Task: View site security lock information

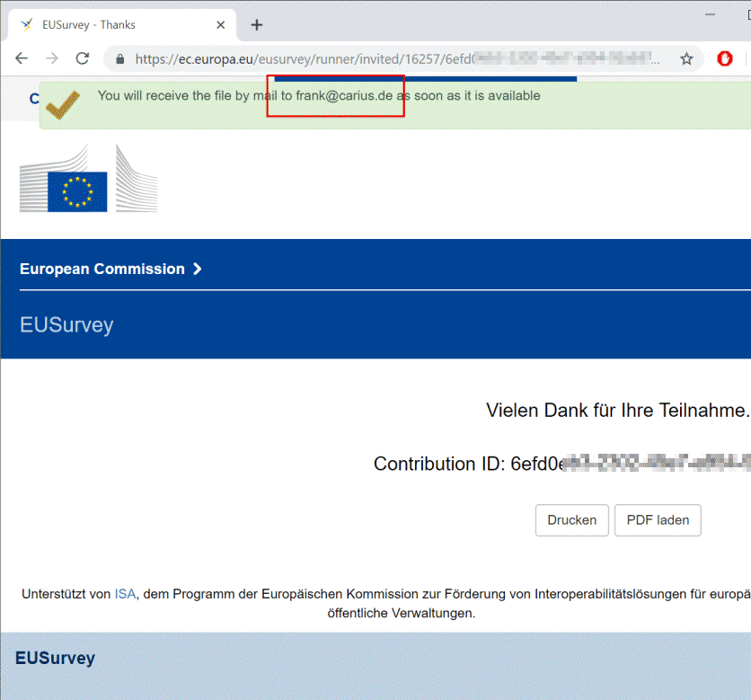Action: 119,59
